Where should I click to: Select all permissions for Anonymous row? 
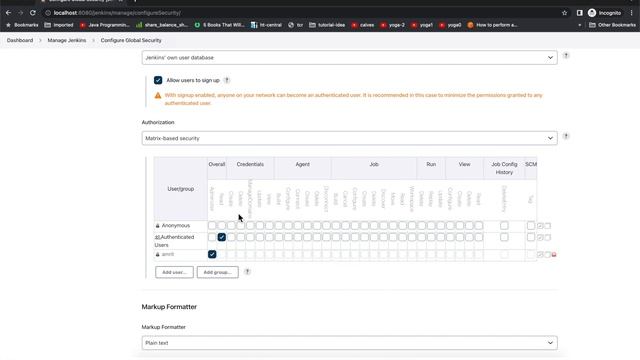pyautogui.click(x=540, y=226)
